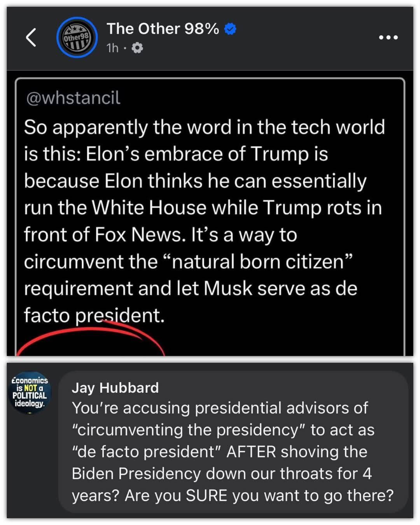Open Jay Hubbard's profile avatar
The image size is (420, 525).
point(30,392)
